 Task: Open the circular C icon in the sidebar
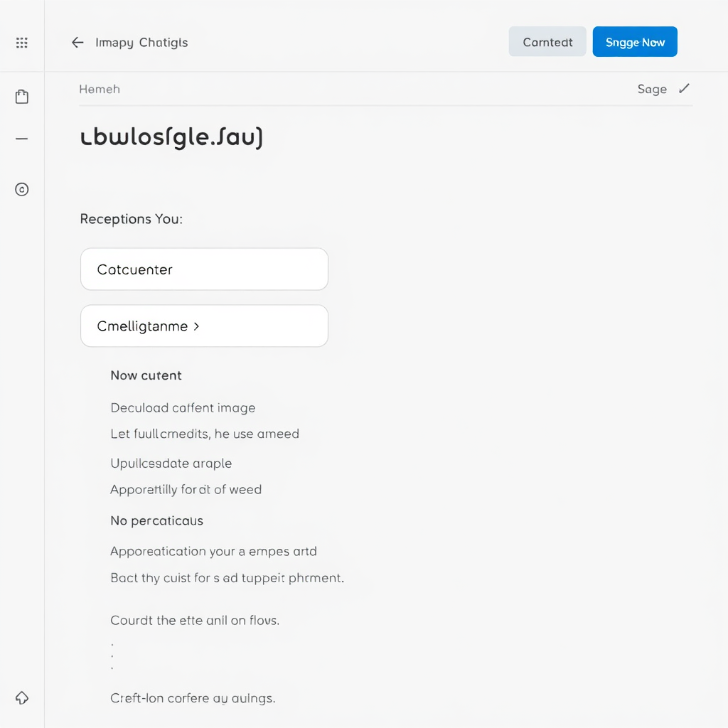click(22, 189)
